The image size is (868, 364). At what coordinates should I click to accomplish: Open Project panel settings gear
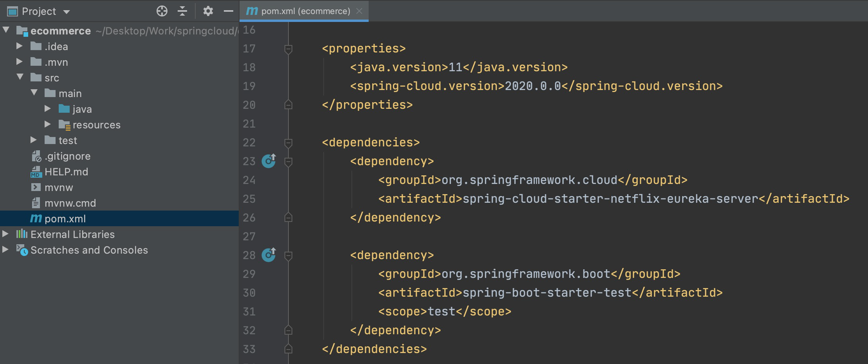(208, 11)
